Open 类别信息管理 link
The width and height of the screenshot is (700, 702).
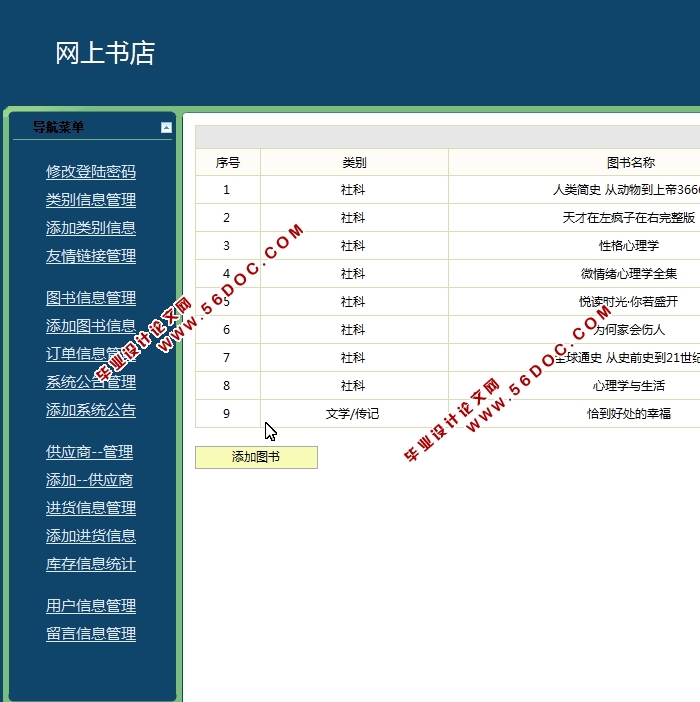91,200
